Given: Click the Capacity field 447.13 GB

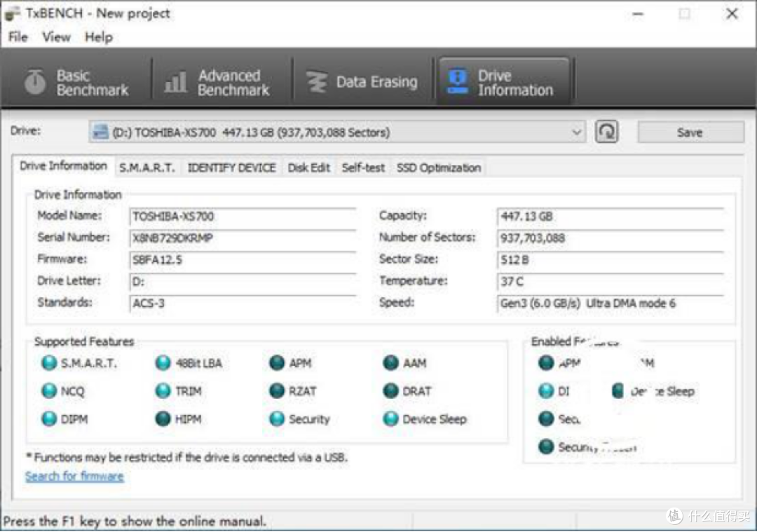Looking at the screenshot, I should 611,217.
